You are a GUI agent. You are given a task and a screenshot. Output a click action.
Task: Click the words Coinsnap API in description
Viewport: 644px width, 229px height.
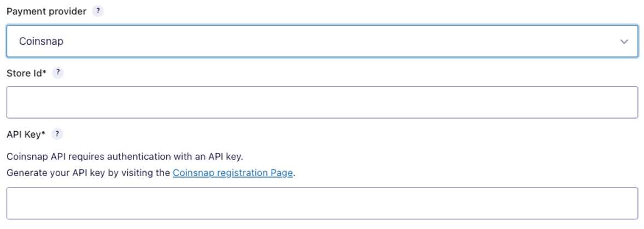coord(36,156)
